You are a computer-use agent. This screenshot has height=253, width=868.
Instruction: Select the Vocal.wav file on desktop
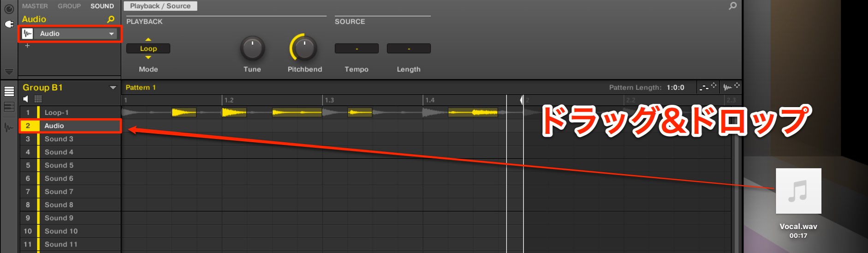point(798,191)
